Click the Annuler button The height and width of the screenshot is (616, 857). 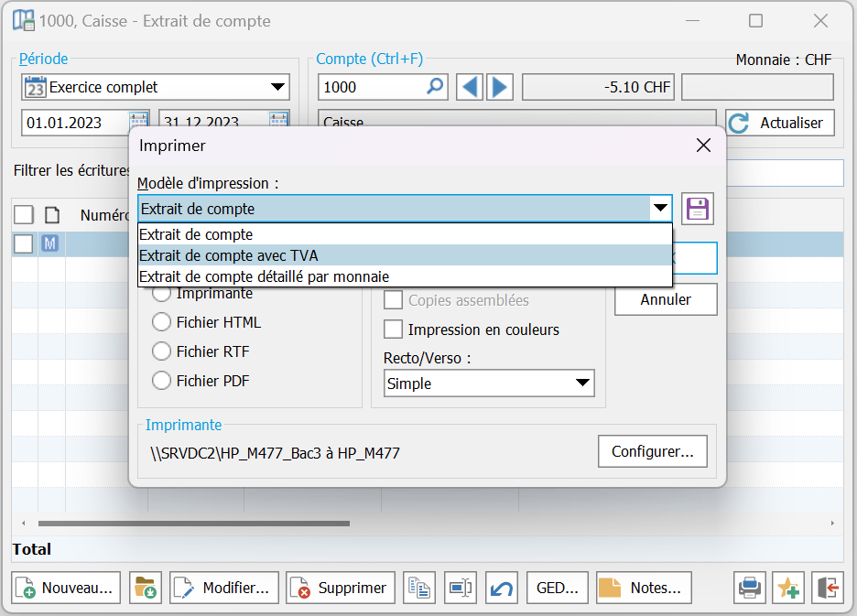(666, 299)
